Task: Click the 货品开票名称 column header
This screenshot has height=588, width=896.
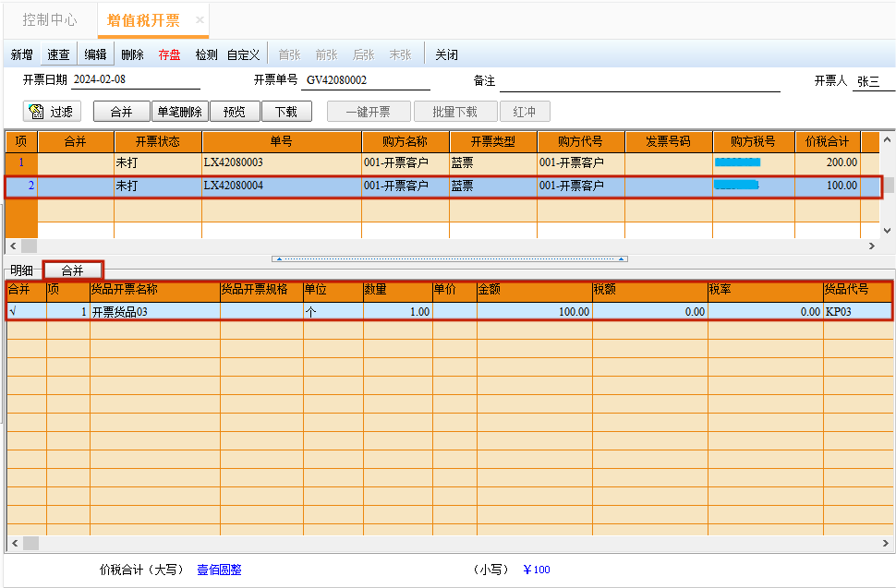Action: pos(154,290)
